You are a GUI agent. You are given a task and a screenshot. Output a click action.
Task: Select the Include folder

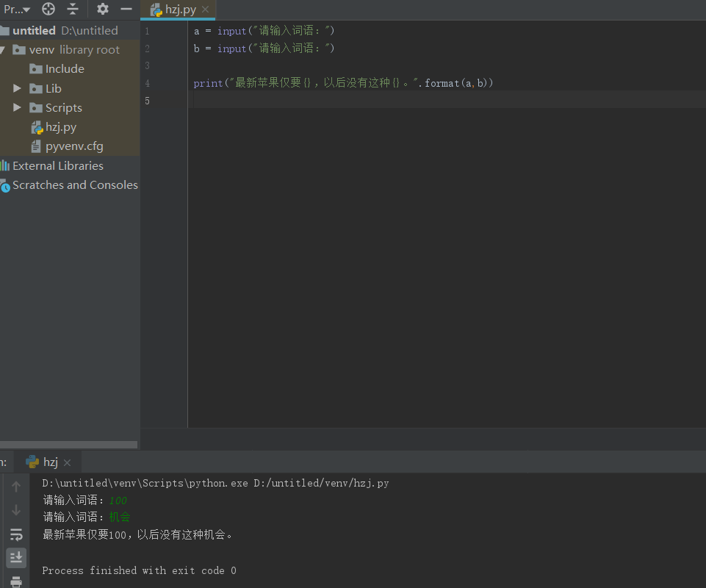click(x=65, y=69)
